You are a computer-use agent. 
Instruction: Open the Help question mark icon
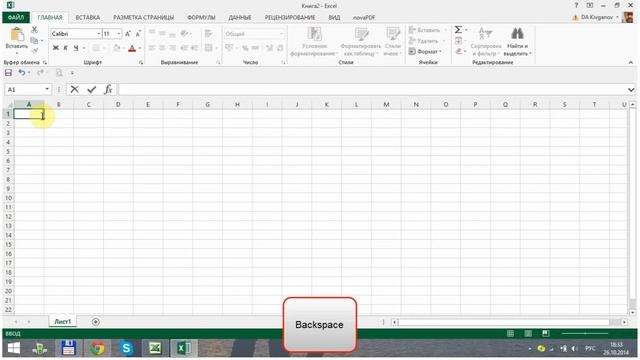(576, 5)
